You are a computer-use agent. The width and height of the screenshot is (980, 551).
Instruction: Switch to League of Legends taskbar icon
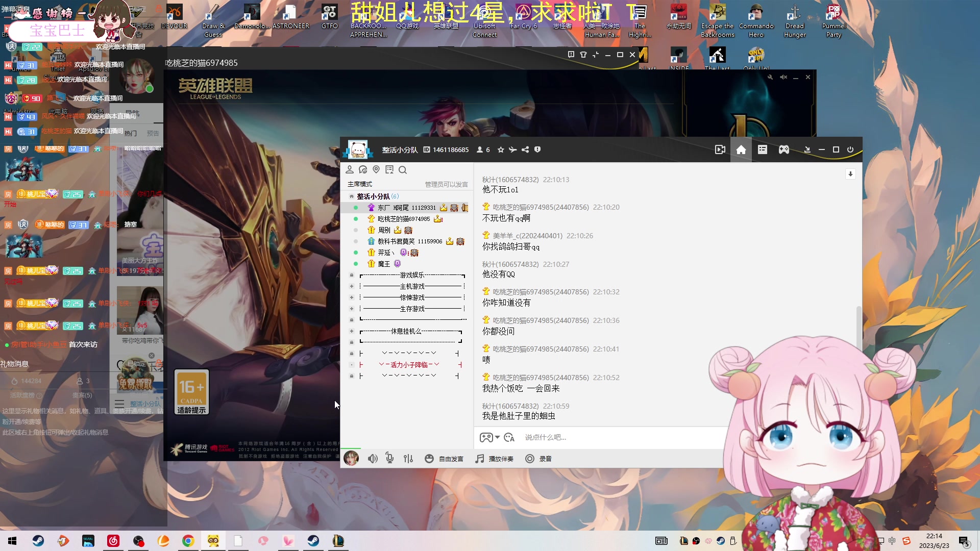338,541
